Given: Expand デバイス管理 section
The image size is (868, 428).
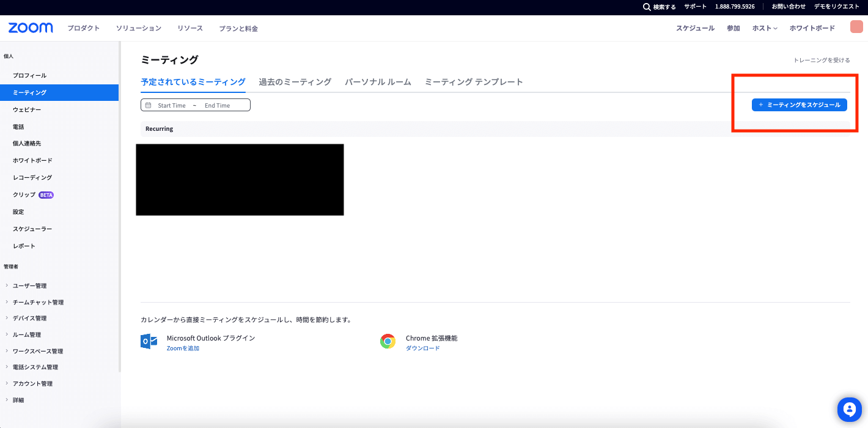Looking at the screenshot, I should click(x=29, y=318).
